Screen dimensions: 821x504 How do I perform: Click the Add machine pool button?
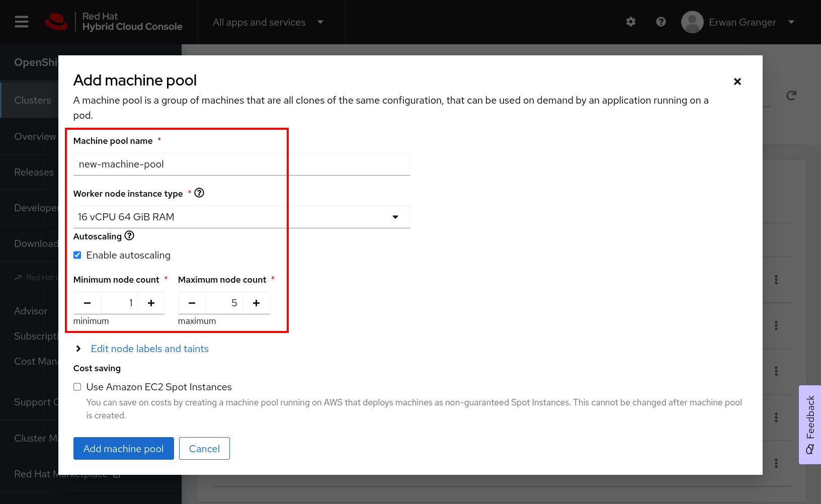(123, 448)
